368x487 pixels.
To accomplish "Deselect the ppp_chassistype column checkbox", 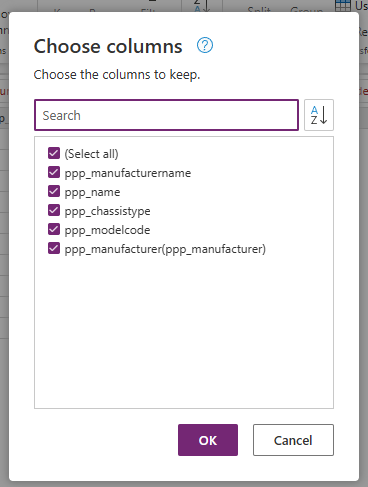I will coord(54,210).
